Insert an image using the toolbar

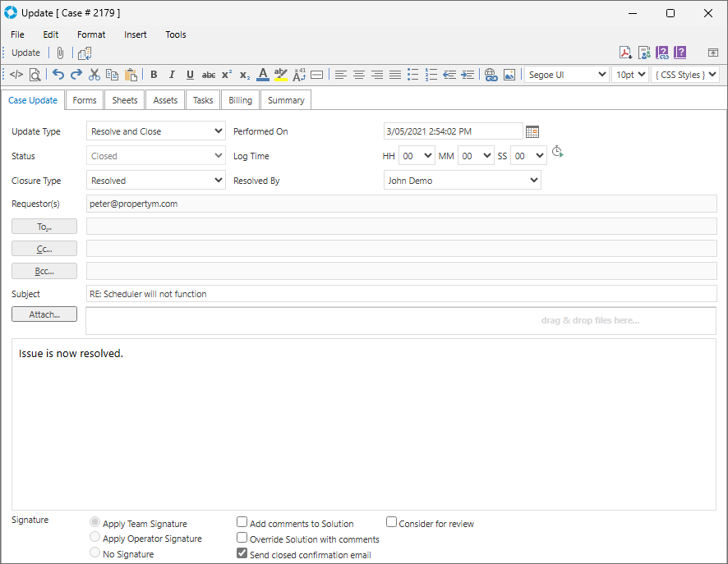[509, 75]
